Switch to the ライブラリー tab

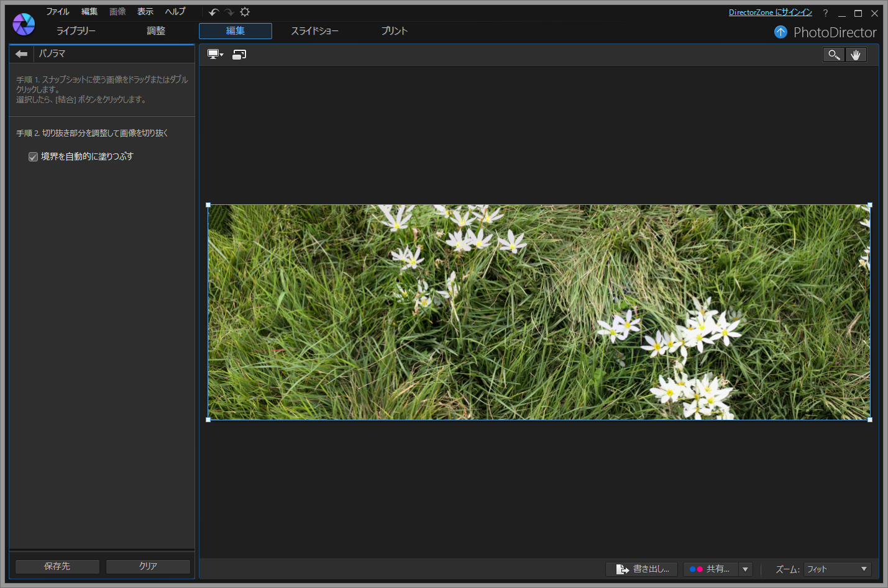click(76, 31)
